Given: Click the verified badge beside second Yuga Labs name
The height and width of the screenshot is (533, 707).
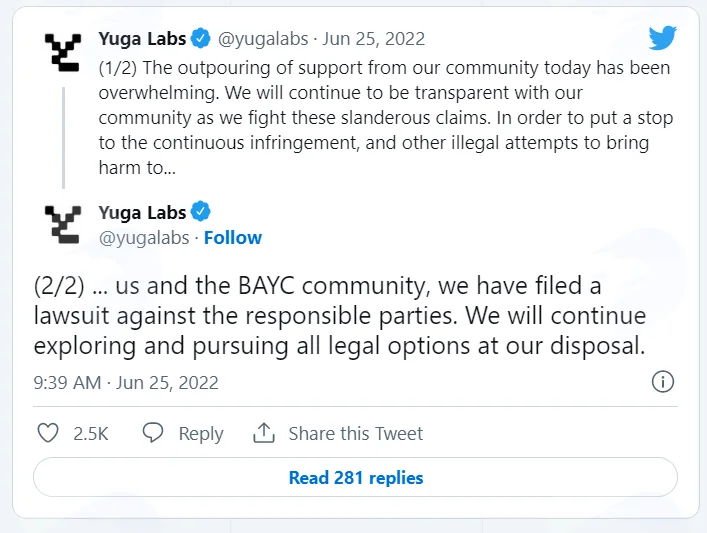Looking at the screenshot, I should [x=201, y=211].
